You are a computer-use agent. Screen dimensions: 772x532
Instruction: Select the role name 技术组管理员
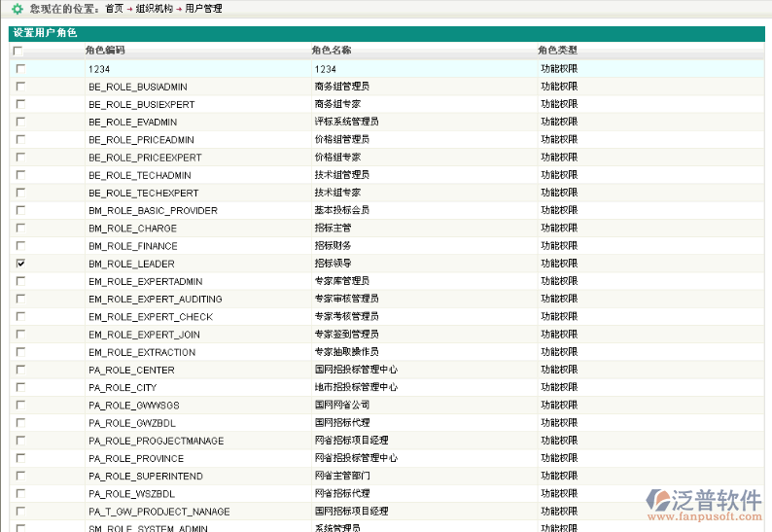342,175
